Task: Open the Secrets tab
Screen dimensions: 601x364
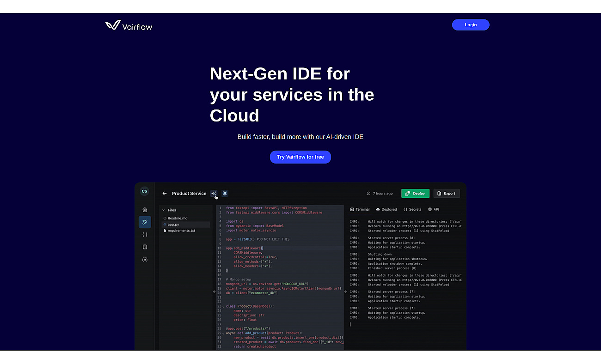Action: (412, 209)
